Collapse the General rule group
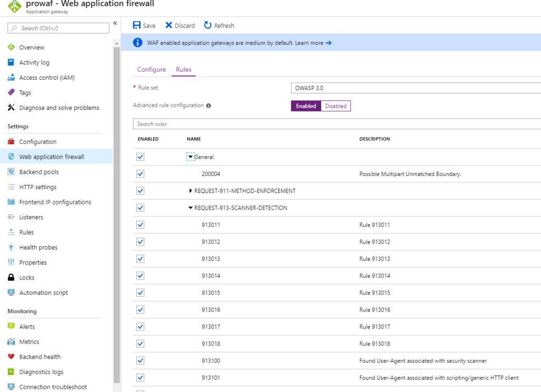Viewport: 541px width, 392px height. tap(191, 156)
